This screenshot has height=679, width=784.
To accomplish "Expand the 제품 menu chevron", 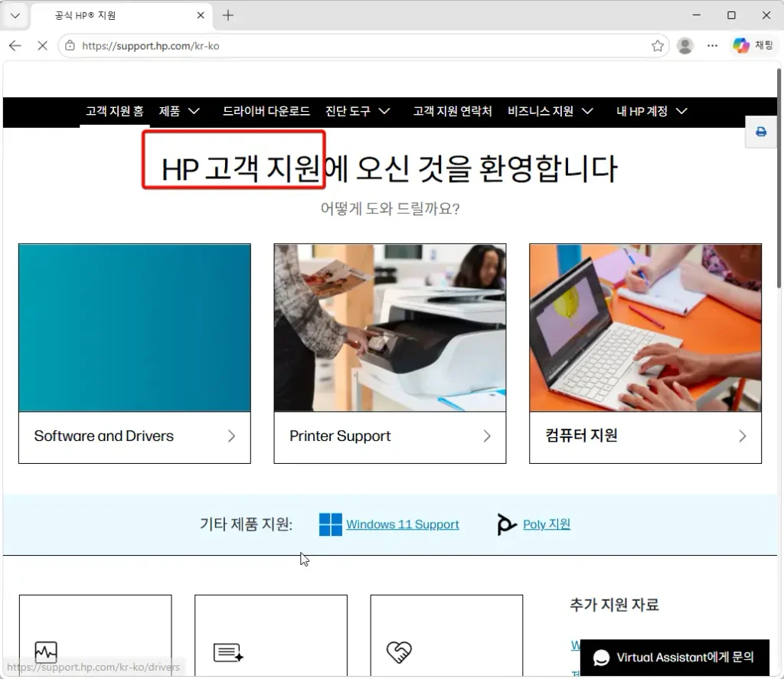I will (x=194, y=111).
